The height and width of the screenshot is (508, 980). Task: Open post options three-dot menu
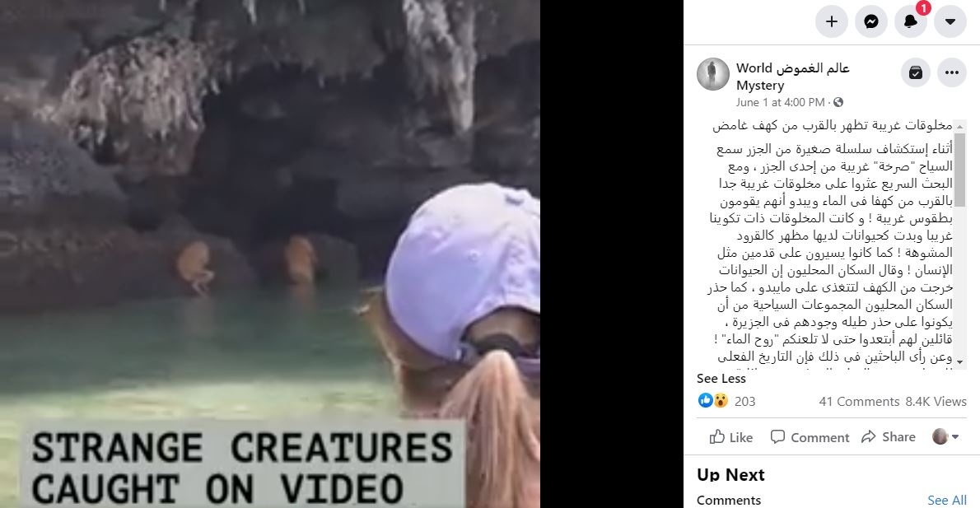pyautogui.click(x=952, y=72)
